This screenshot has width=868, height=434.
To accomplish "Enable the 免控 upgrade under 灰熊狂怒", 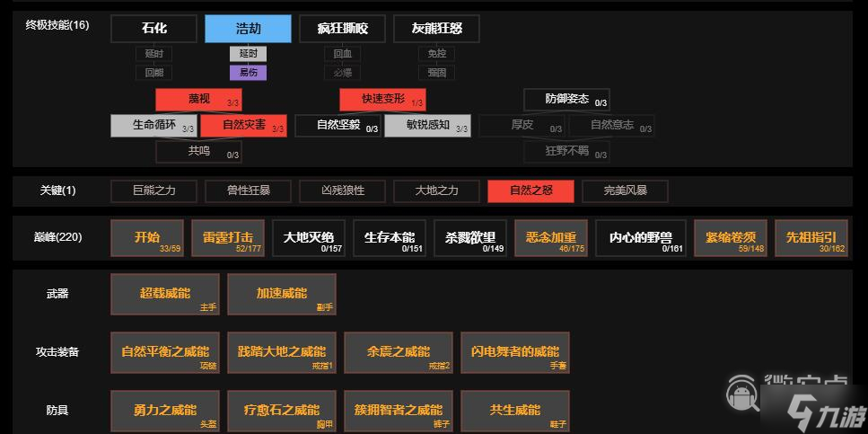I will (x=436, y=54).
